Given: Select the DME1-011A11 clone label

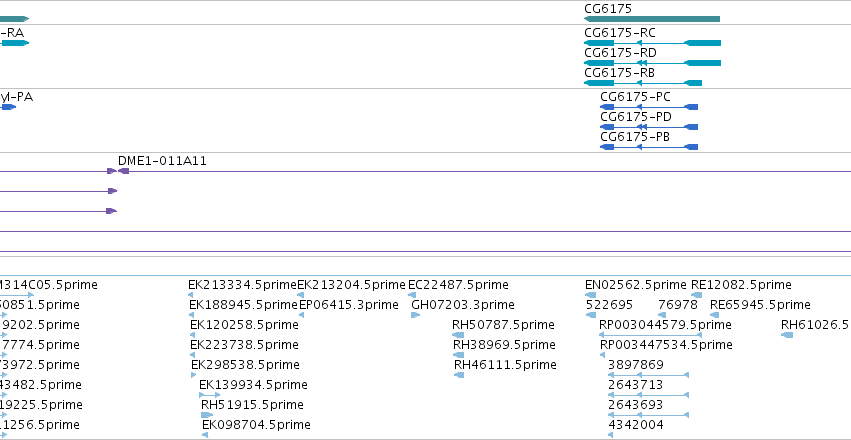Looking at the screenshot, I should (x=162, y=161).
